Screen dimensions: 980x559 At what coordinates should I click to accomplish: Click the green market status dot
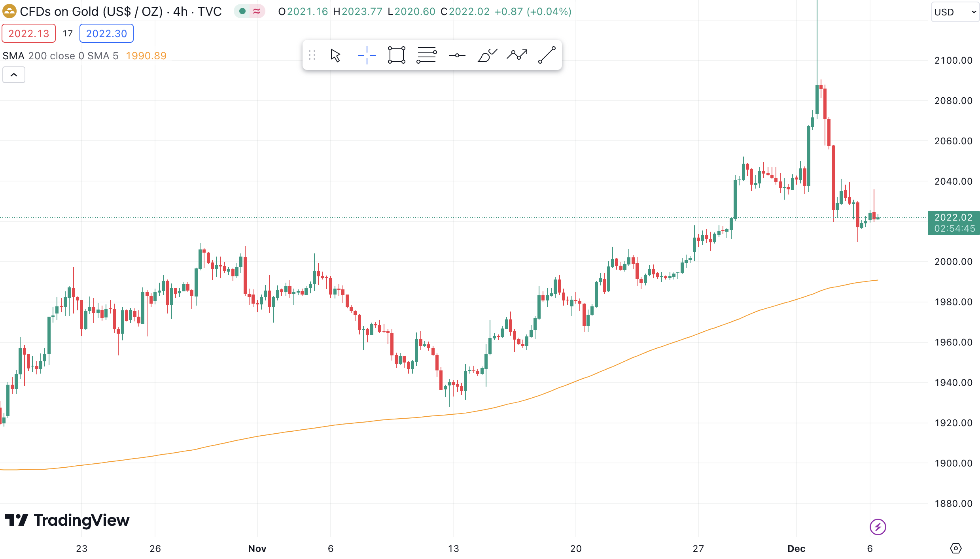click(242, 11)
